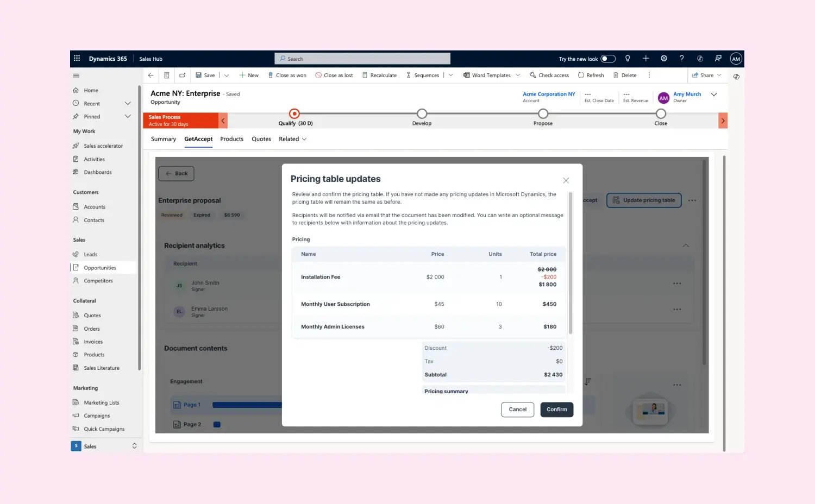
Task: Expand the header details chevron
Action: pyautogui.click(x=714, y=94)
